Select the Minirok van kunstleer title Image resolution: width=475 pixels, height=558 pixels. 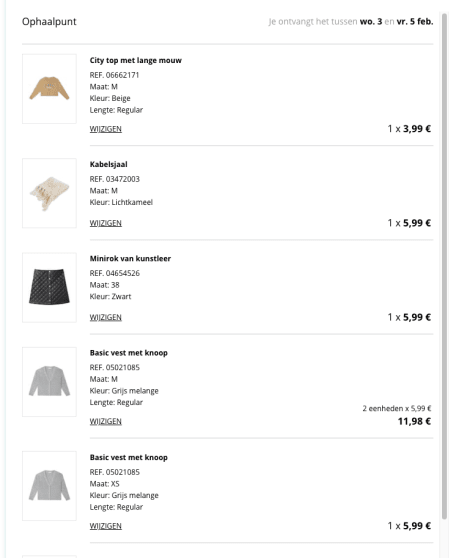[x=130, y=259]
